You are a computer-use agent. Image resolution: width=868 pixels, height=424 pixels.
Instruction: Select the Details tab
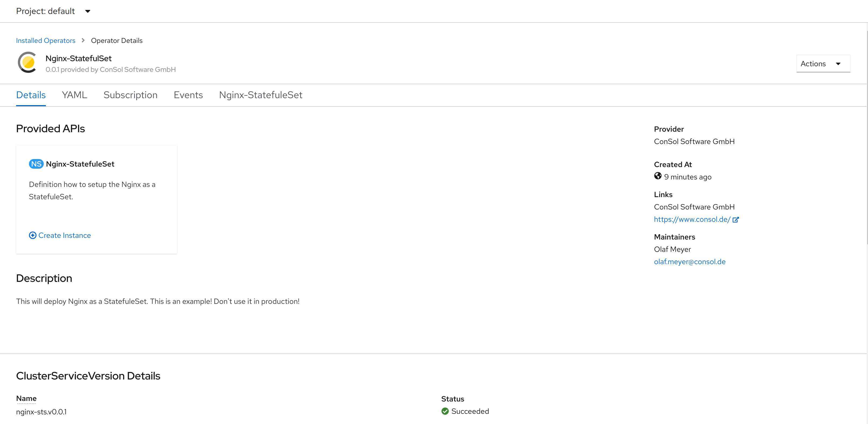(31, 95)
